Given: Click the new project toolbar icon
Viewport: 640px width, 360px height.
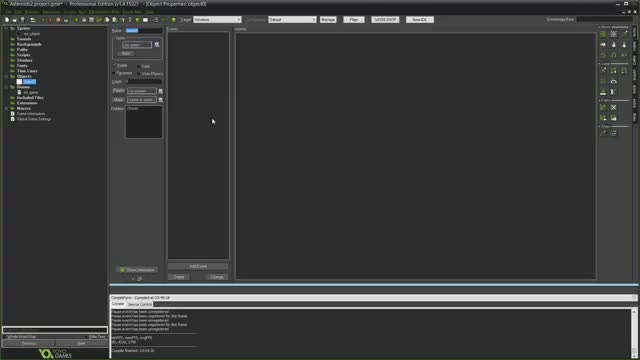Looking at the screenshot, I should point(7,20).
